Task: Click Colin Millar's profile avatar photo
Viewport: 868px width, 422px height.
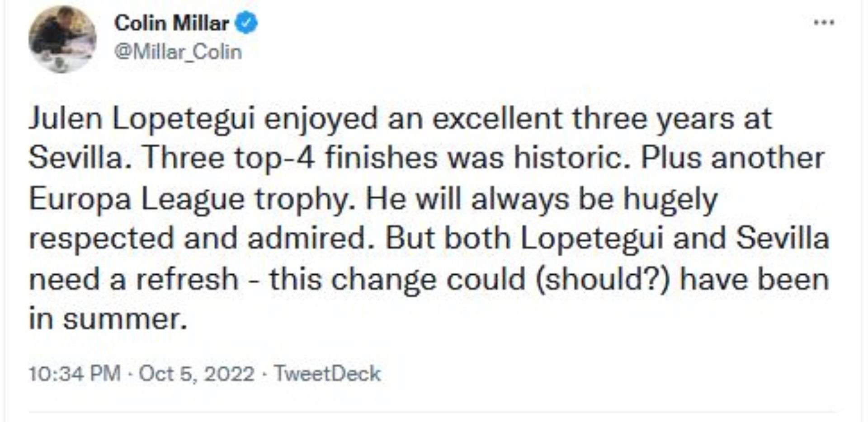Action: 62,39
